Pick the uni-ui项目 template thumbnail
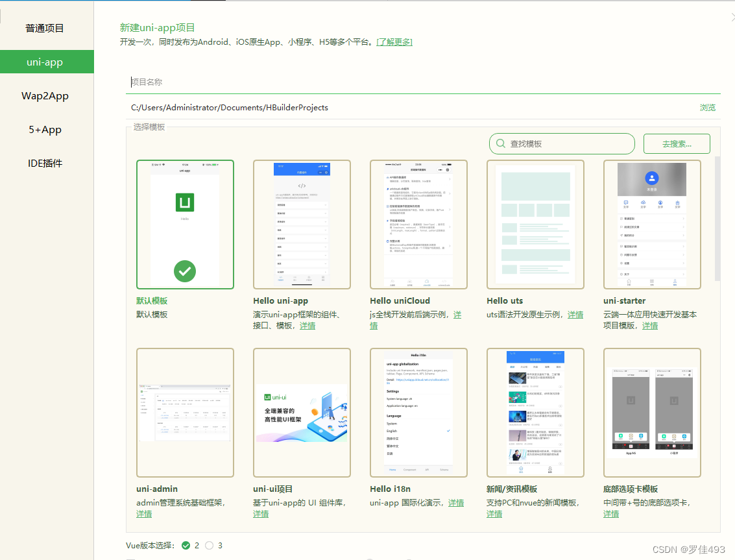Viewport: 735px width, 560px height. pyautogui.click(x=302, y=413)
